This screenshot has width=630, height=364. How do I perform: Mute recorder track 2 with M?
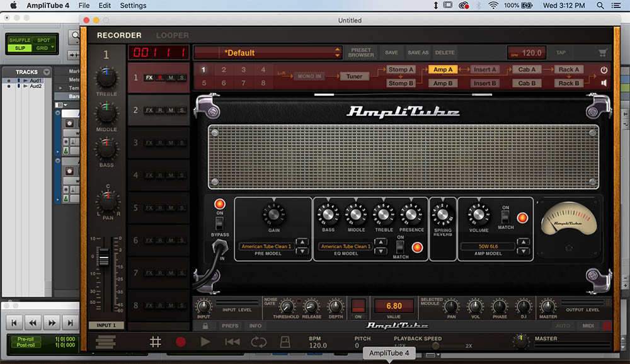click(171, 110)
